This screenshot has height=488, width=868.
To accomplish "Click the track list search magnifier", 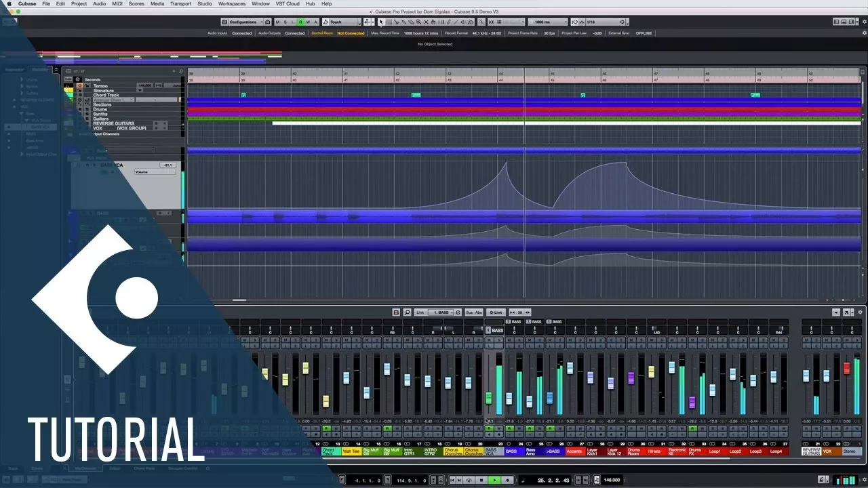I will point(181,71).
